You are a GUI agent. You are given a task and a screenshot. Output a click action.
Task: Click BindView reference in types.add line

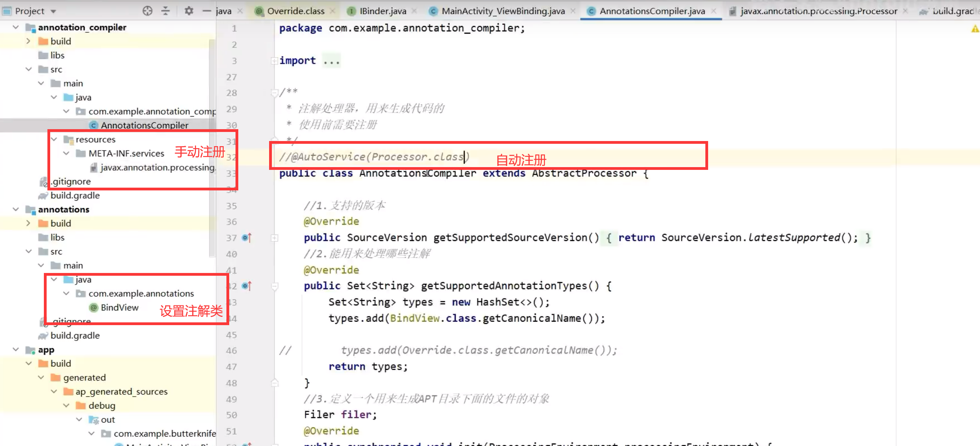[x=415, y=318]
